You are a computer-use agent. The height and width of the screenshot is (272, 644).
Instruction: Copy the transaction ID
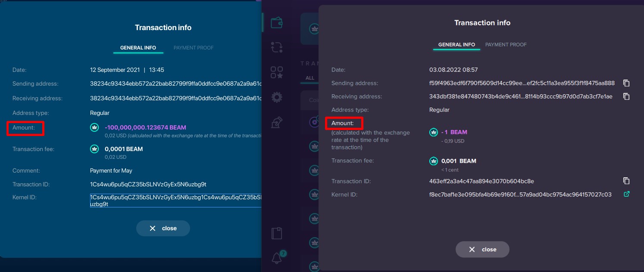626,181
